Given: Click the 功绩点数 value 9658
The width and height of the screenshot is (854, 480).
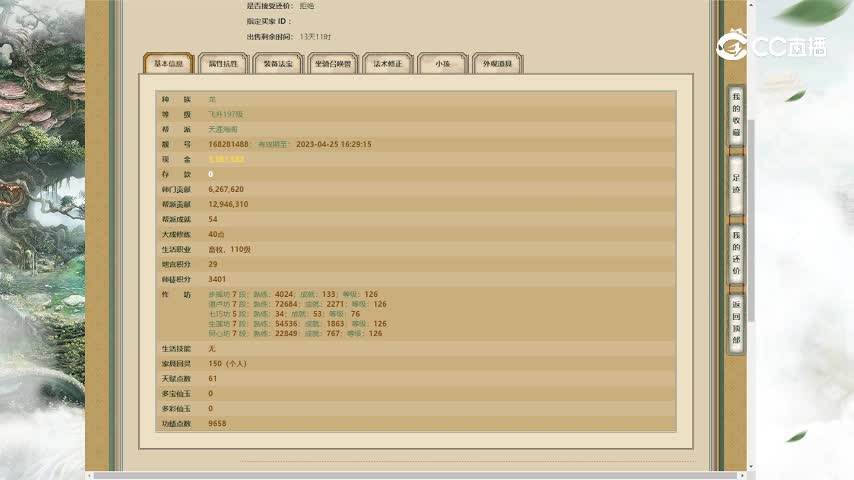Looking at the screenshot, I should (x=217, y=424).
